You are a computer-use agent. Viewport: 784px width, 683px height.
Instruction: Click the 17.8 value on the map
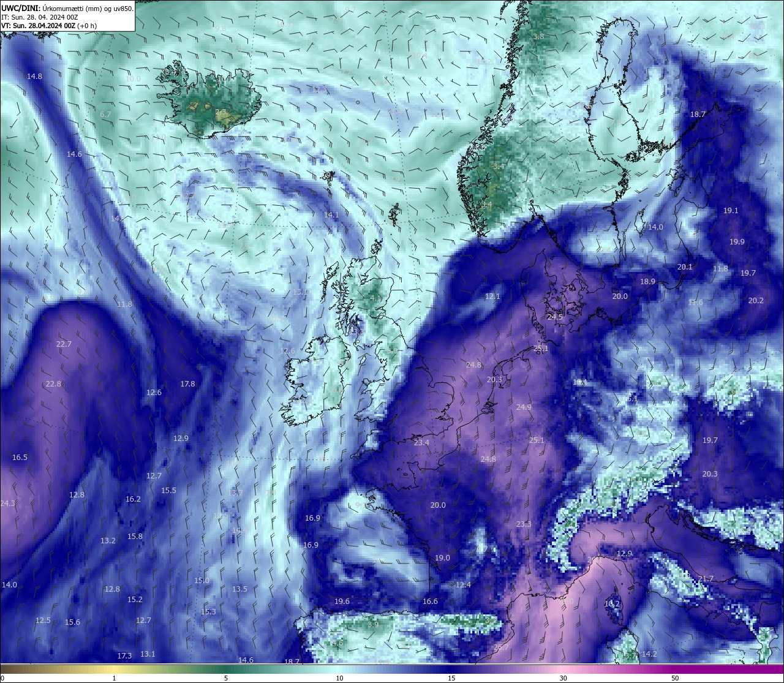187,384
